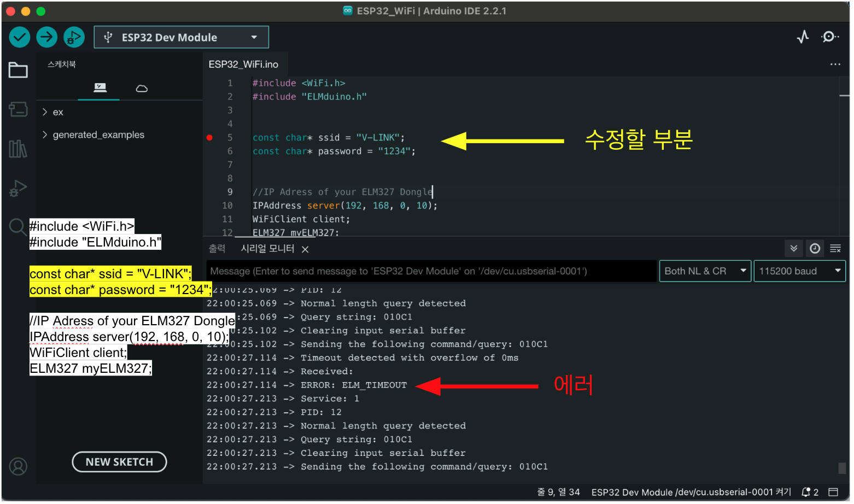Click the Verify sketch checkmark button
The width and height of the screenshot is (854, 504).
[x=20, y=37]
